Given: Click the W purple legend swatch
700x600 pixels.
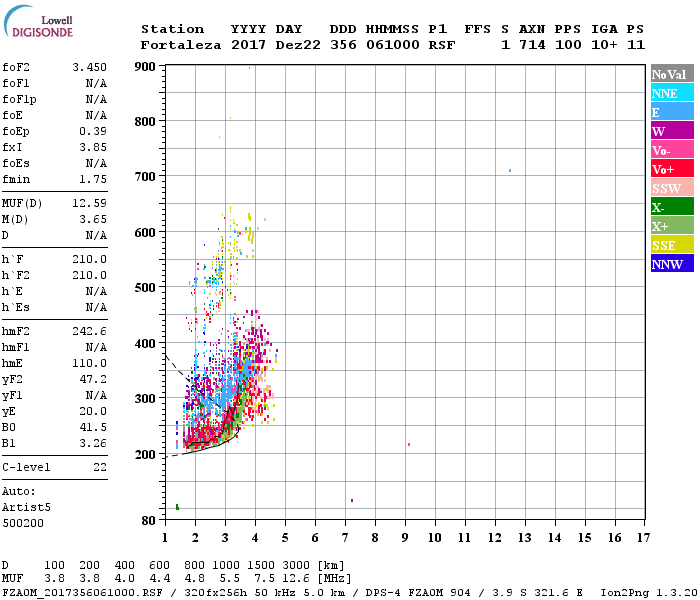Looking at the screenshot, I should (672, 131).
